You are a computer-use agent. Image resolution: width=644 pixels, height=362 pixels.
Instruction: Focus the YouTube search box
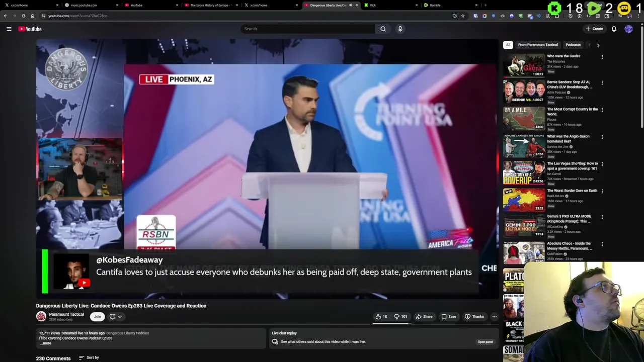pyautogui.click(x=307, y=29)
